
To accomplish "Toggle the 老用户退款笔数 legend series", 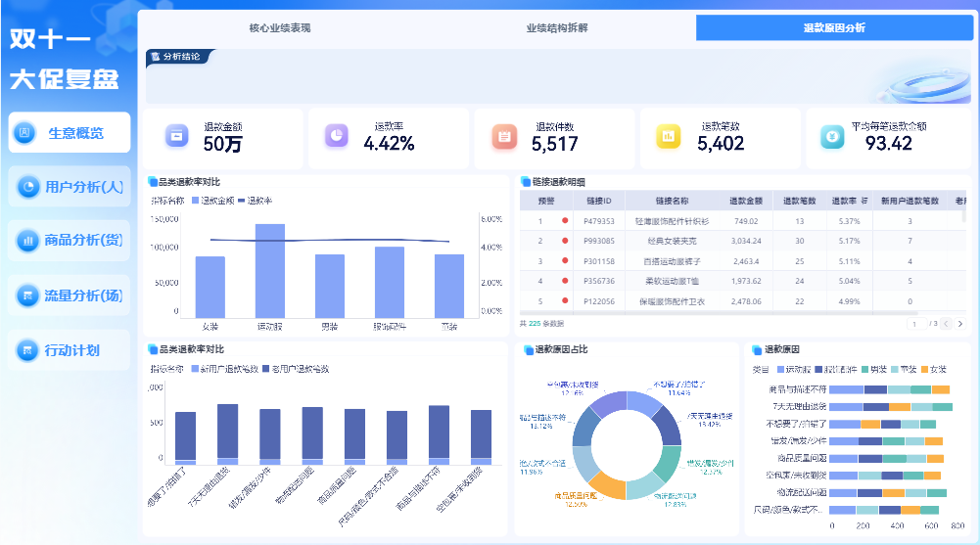I will click(296, 369).
